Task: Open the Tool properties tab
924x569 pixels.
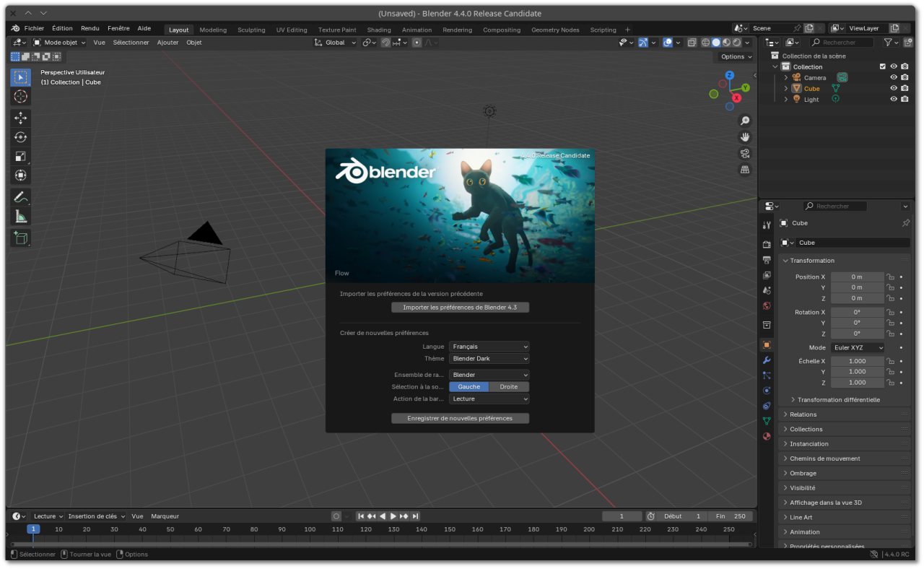Action: pos(767,225)
